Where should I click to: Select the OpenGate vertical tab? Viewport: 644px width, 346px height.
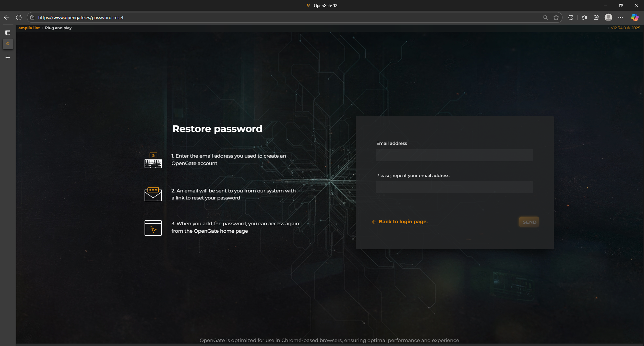tap(8, 44)
